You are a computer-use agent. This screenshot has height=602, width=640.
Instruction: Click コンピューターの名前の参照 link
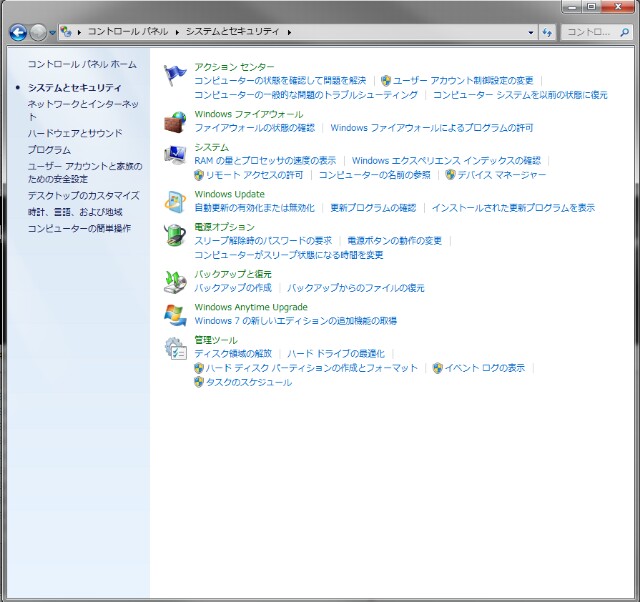(x=375, y=175)
